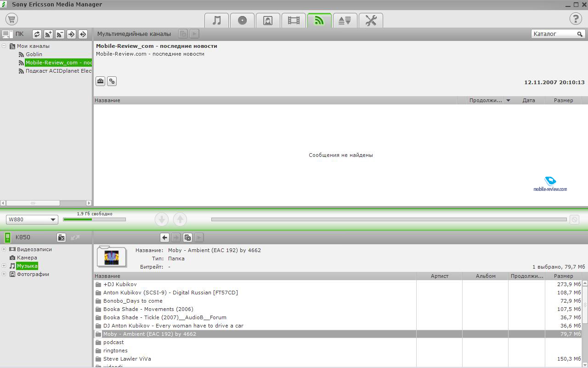This screenshot has height=368, width=588.
Task: Add a new RSS feed (plus)
Action: [49, 34]
